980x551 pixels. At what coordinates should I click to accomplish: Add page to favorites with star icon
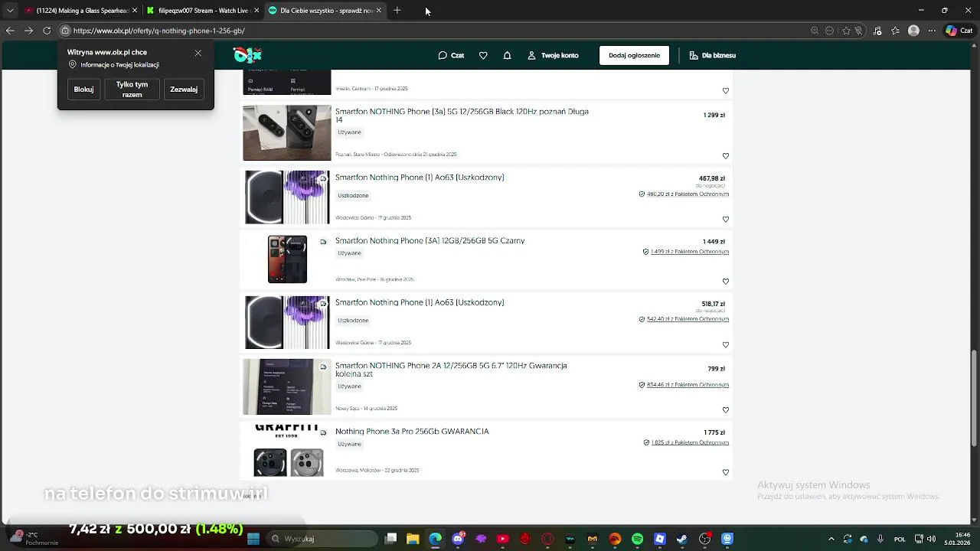pyautogui.click(x=846, y=31)
